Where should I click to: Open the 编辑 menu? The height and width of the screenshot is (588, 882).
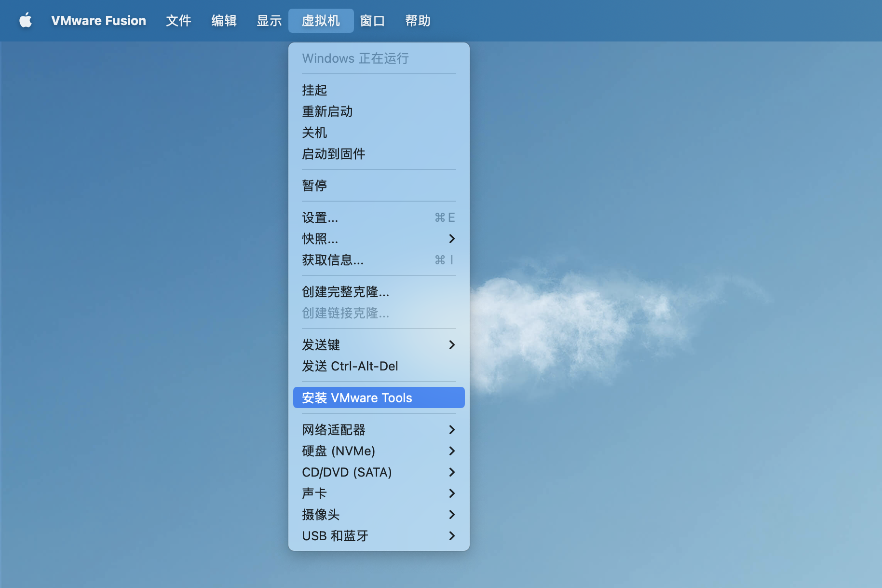224,20
